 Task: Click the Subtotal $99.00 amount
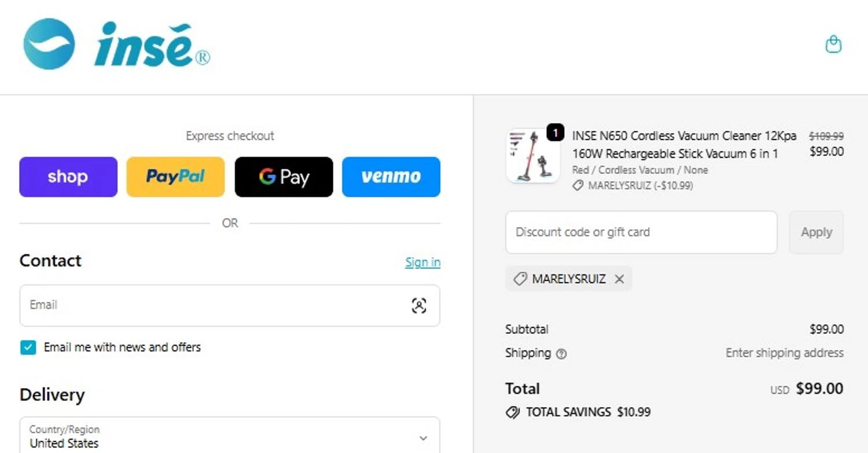(826, 329)
